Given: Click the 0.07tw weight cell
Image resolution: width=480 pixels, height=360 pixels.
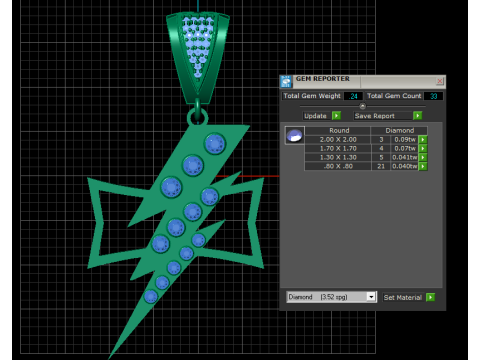Looking at the screenshot, I should pos(405,148).
